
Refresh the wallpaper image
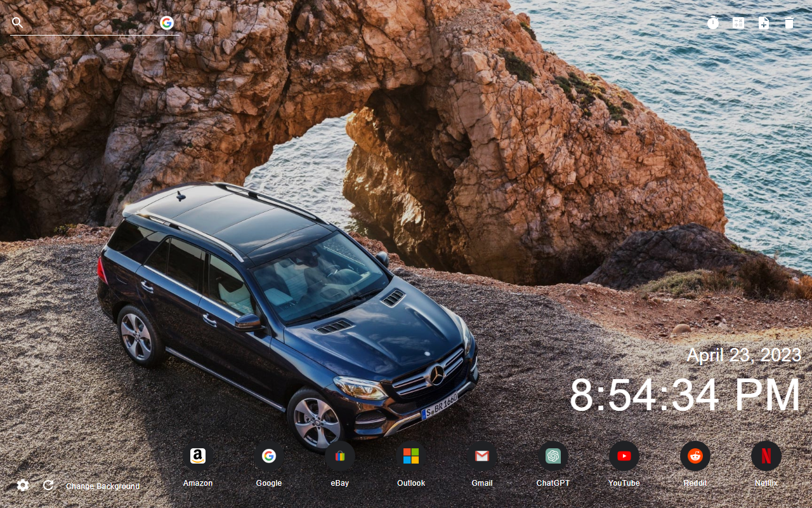coord(48,485)
